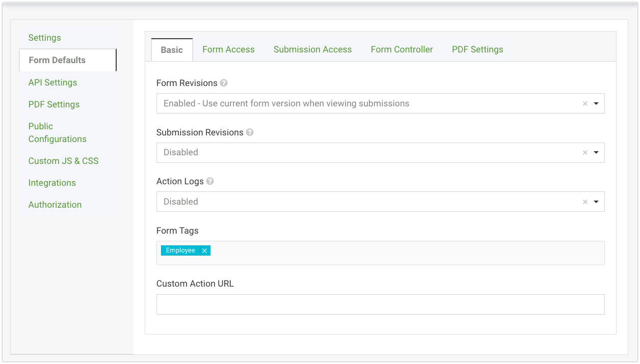Click the Submission Revisions help icon
The width and height of the screenshot is (640, 364).
250,132
